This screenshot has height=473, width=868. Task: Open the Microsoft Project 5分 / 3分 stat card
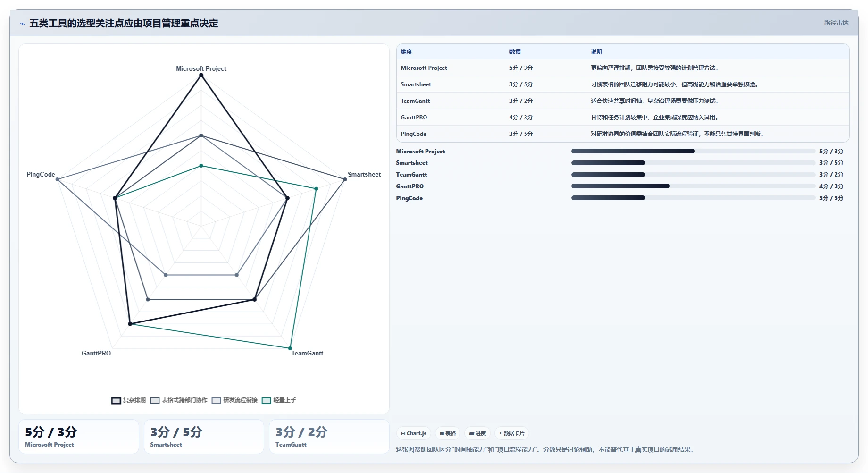[x=79, y=437]
